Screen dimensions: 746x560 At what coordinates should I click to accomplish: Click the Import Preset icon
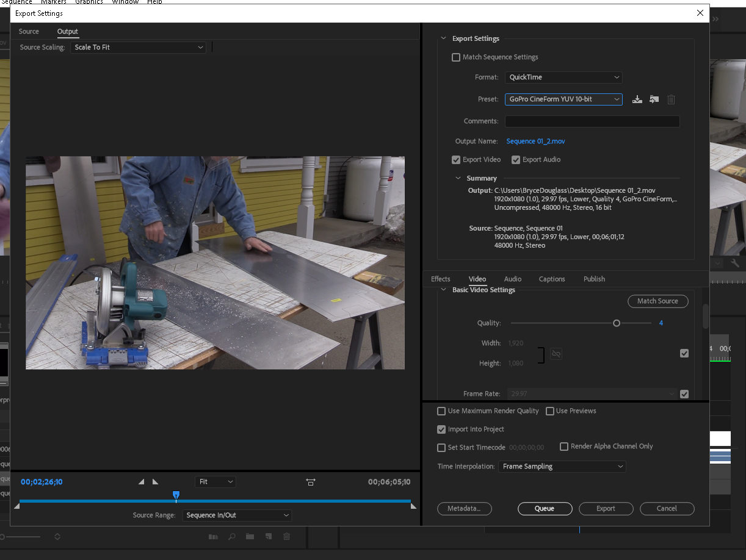tap(654, 99)
